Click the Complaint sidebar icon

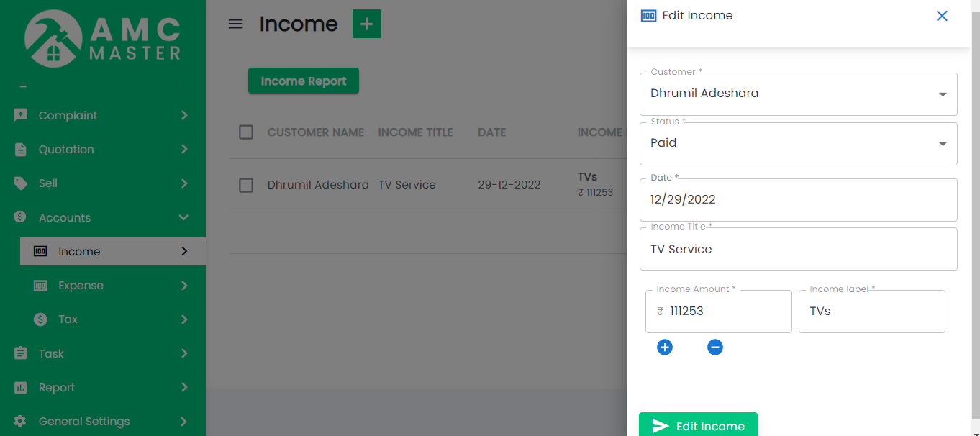pos(21,115)
